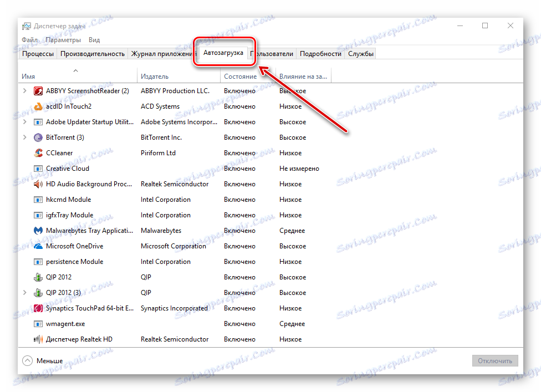
Task: Sort by the Издатель column header
Action: pos(178,77)
